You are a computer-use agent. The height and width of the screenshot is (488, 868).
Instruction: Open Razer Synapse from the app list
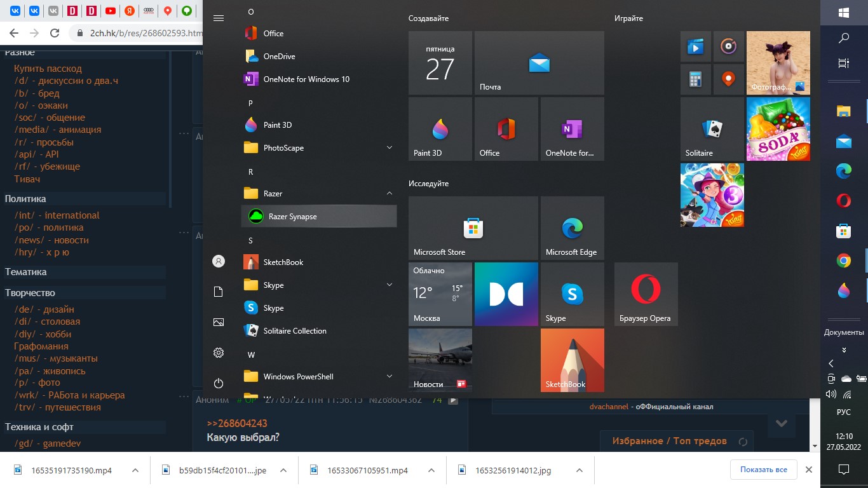click(319, 216)
